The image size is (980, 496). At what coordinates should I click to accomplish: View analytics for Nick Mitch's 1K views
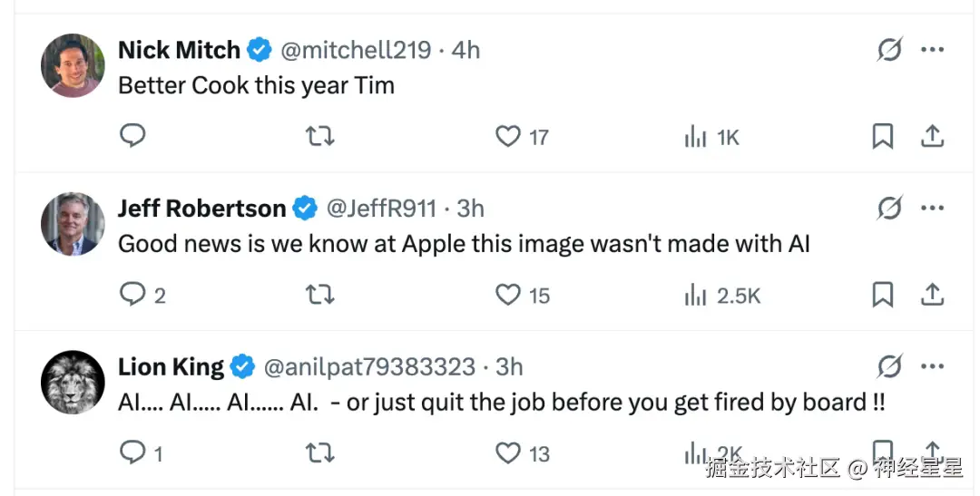[696, 137]
